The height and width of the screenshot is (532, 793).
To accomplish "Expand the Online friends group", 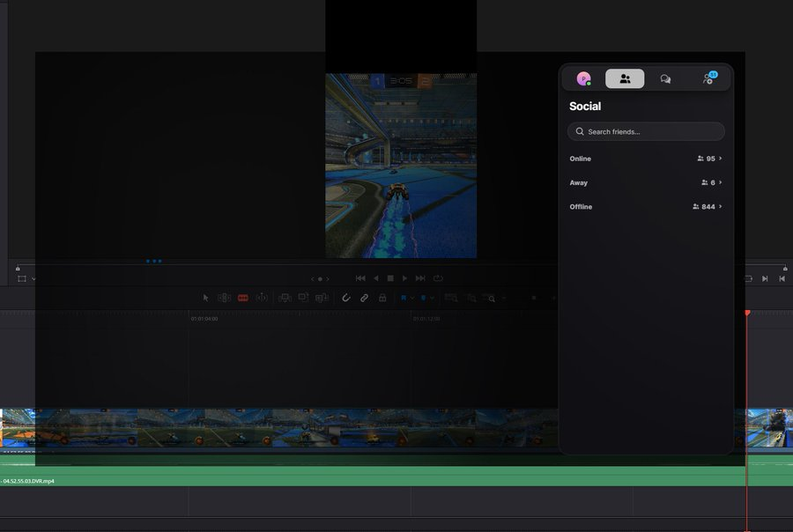I will pos(646,159).
